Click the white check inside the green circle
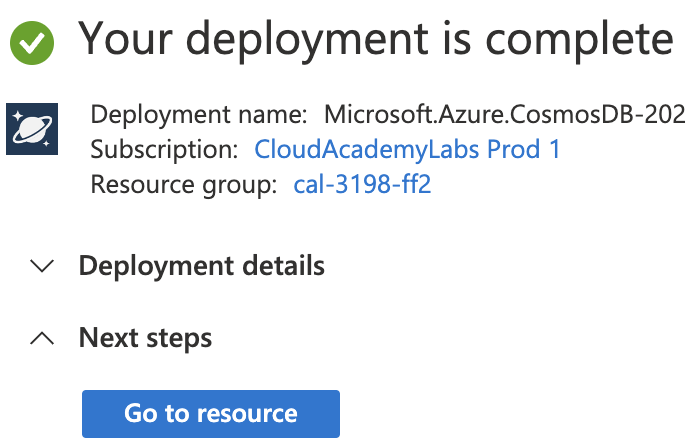This screenshot has height=446, width=686. click(33, 42)
